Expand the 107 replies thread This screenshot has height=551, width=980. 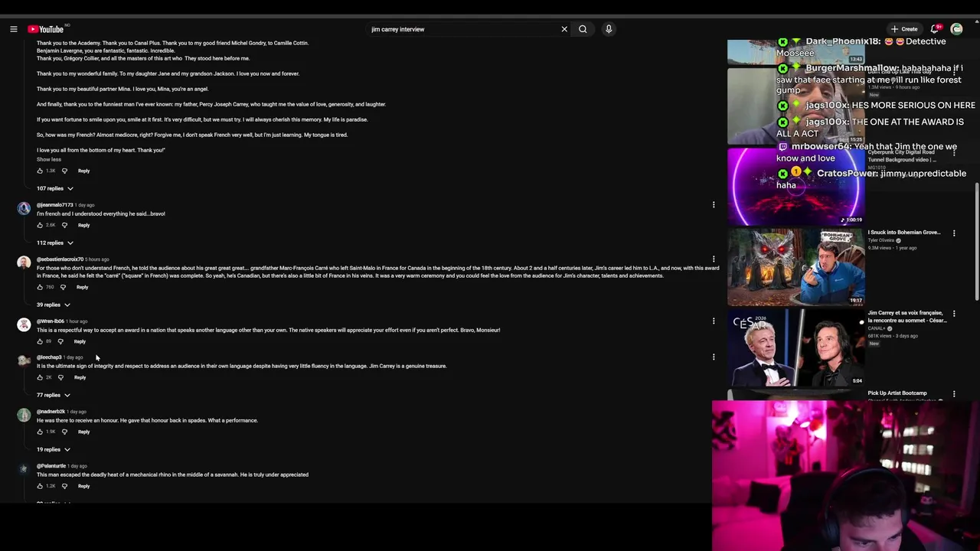[x=54, y=188]
